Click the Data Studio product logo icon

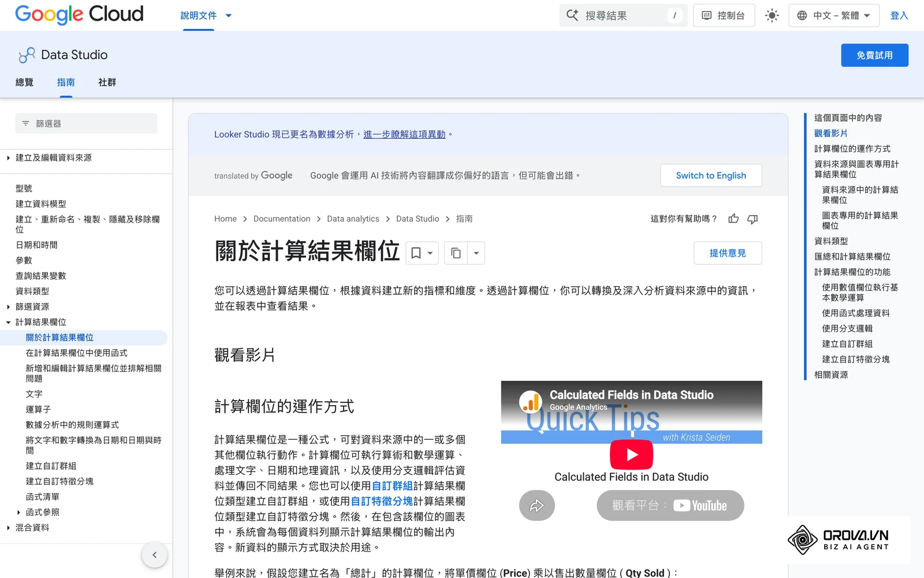[x=27, y=55]
